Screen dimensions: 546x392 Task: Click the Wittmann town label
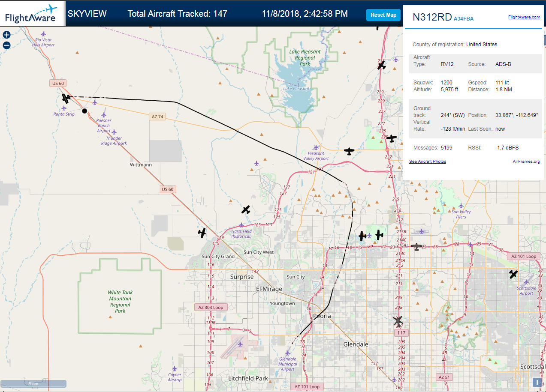141,165
